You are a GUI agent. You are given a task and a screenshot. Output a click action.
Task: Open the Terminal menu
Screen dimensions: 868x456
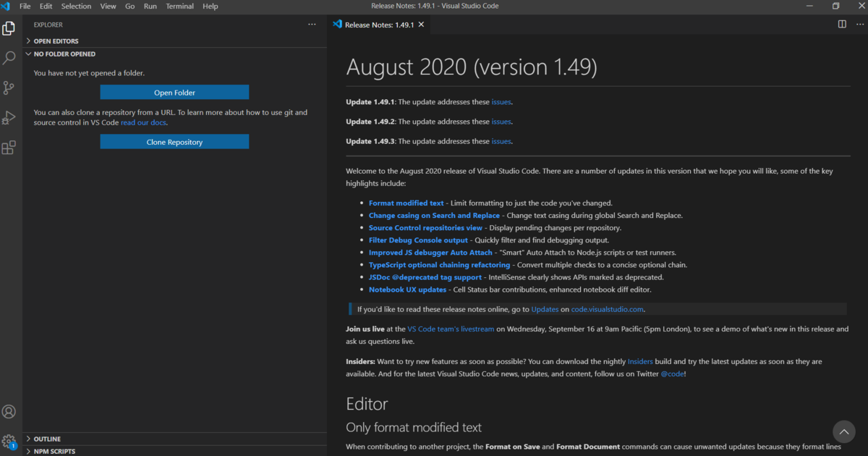179,6
